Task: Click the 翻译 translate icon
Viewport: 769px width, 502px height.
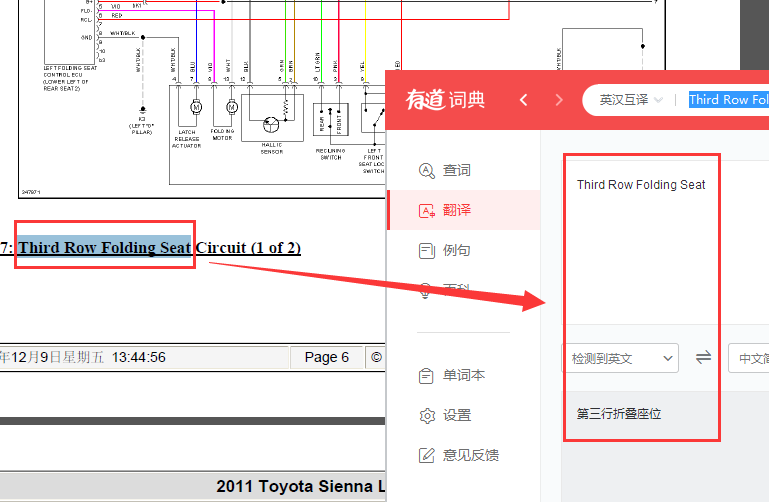Action: point(427,211)
